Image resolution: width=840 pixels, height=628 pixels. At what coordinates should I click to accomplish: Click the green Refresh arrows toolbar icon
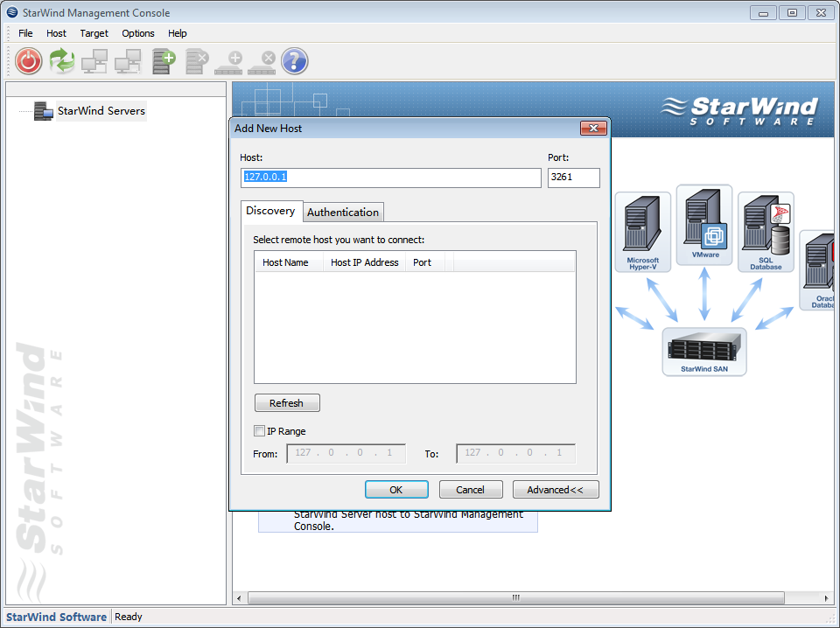coord(62,61)
